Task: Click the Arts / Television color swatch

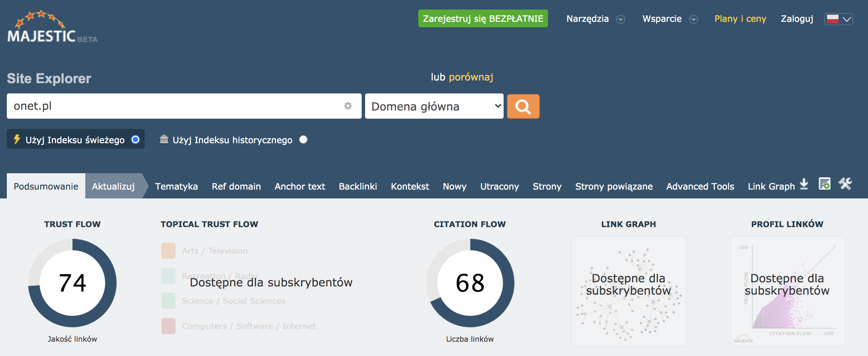Action: coord(169,251)
